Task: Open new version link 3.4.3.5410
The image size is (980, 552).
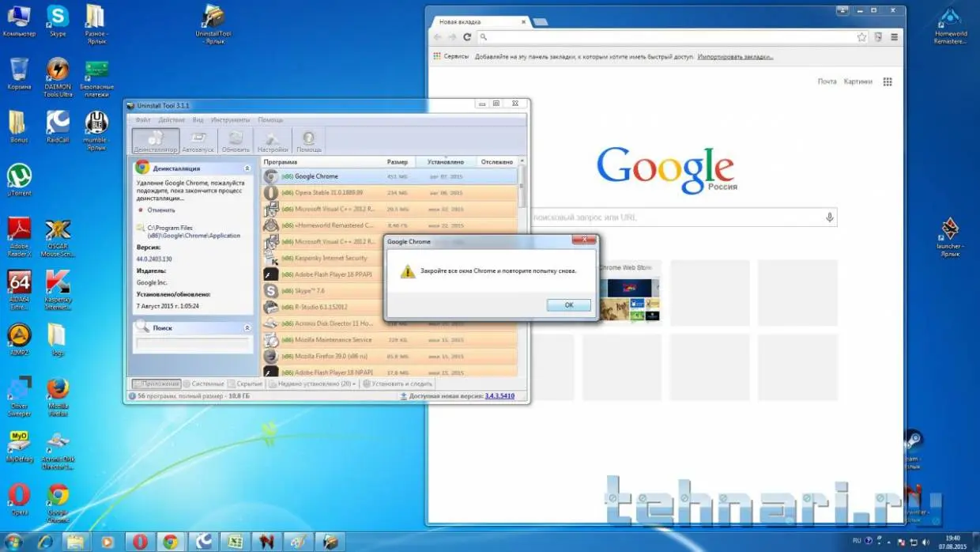Action: coord(499,395)
